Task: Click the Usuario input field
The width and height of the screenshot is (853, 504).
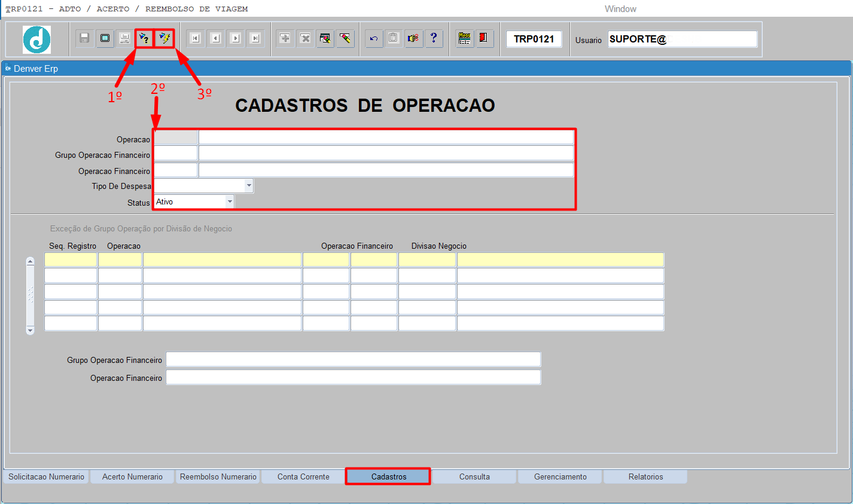Action: pos(682,39)
